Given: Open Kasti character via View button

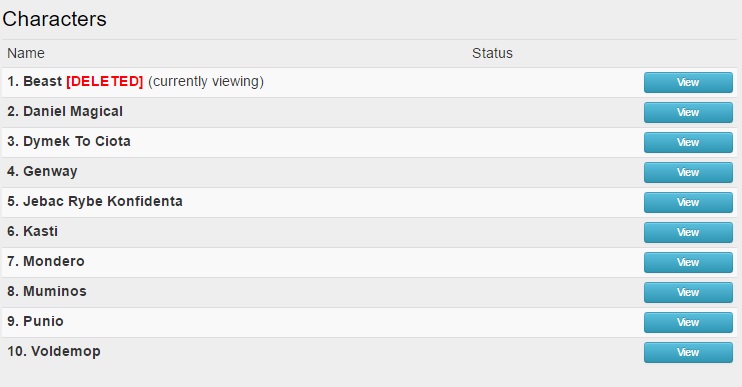Looking at the screenshot, I should (x=688, y=232).
